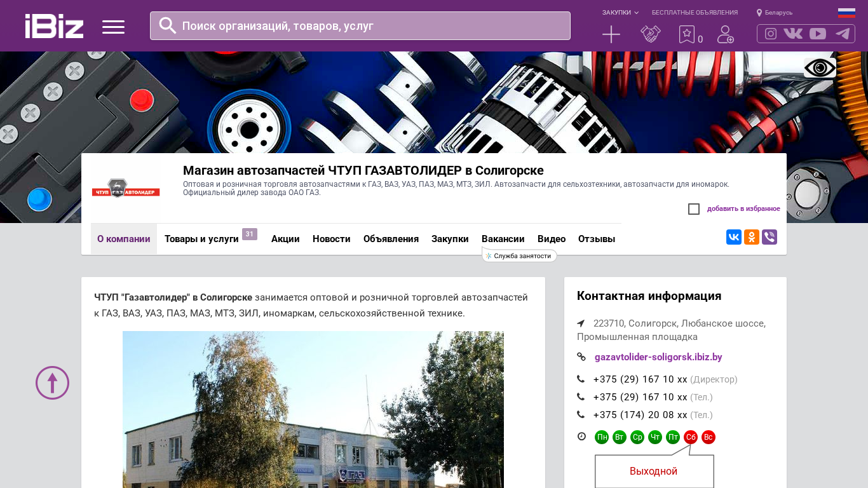Viewport: 868px width, 488px height.
Task: Expand the ЗАКУПКИ dropdown
Action: click(620, 13)
